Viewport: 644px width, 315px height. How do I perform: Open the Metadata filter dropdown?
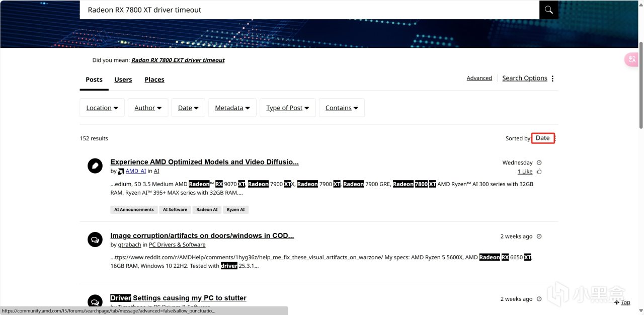pyautogui.click(x=232, y=108)
